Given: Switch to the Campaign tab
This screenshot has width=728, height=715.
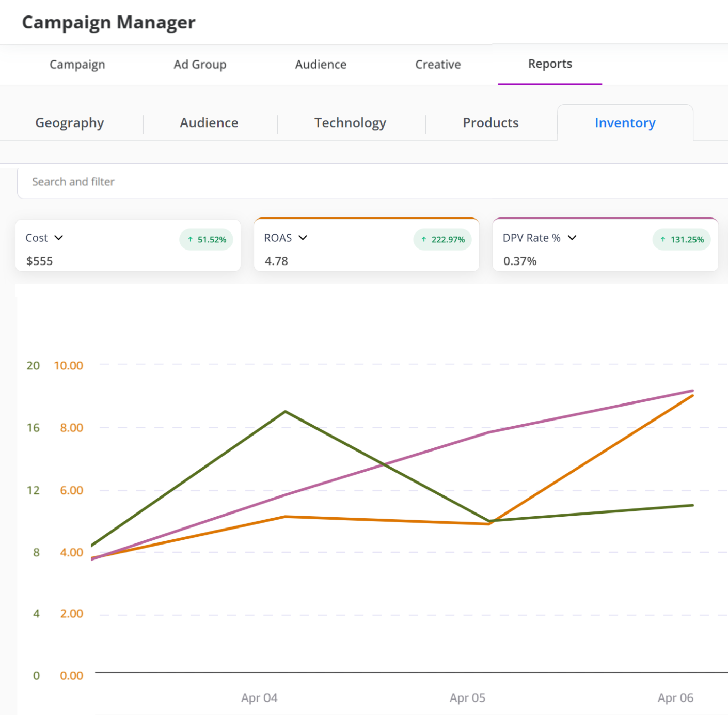Looking at the screenshot, I should [x=77, y=65].
